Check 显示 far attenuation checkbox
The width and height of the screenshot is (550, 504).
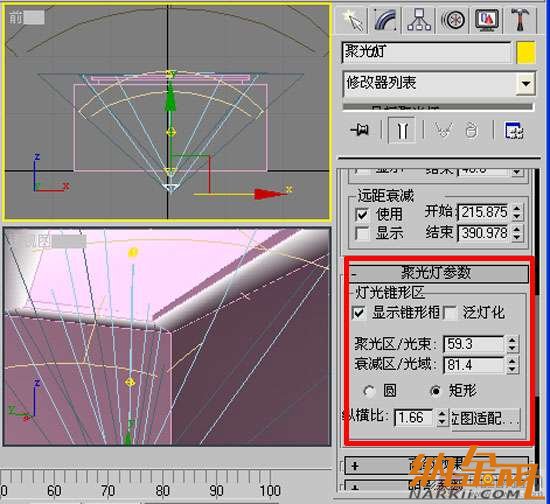[x=362, y=233]
